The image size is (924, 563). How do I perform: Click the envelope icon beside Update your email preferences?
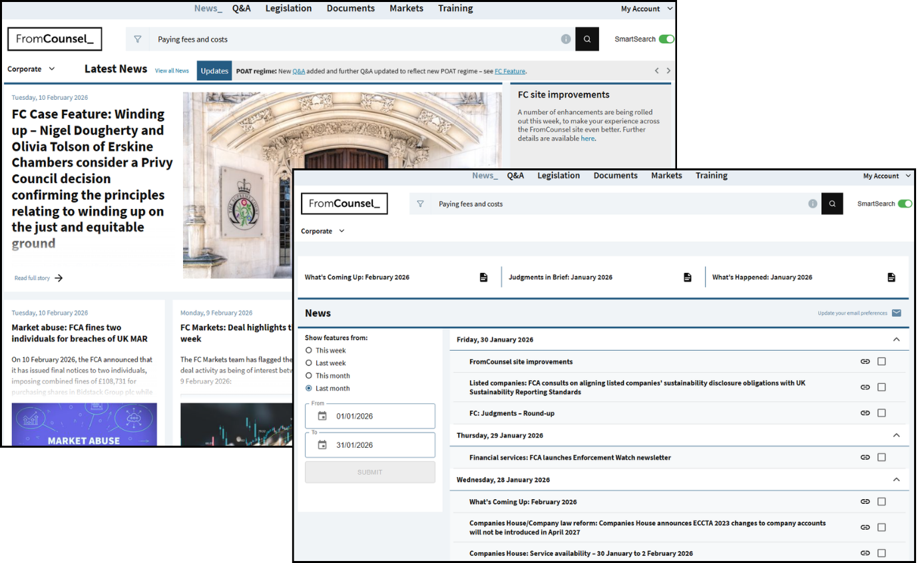896,313
